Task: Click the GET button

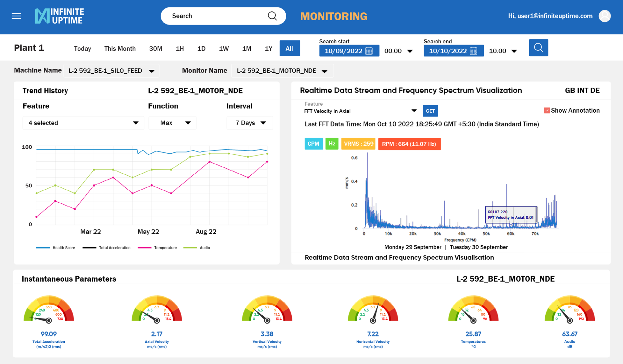Action: tap(430, 111)
